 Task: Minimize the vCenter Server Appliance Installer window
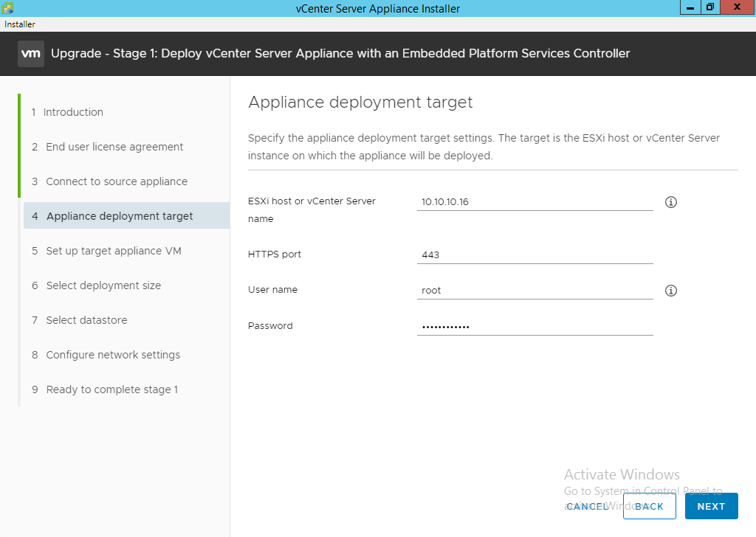690,7
